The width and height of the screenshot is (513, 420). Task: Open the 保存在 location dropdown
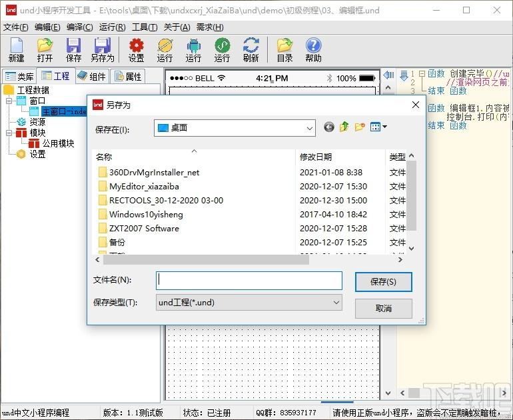pyautogui.click(x=309, y=128)
